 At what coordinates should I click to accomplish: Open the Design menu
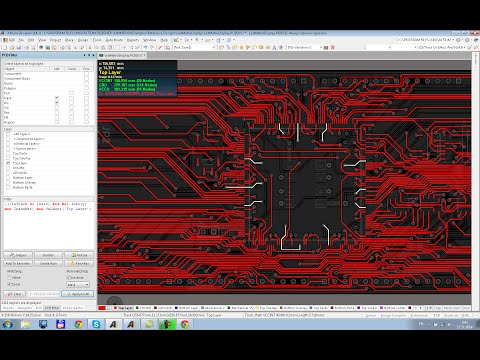[x=83, y=40]
